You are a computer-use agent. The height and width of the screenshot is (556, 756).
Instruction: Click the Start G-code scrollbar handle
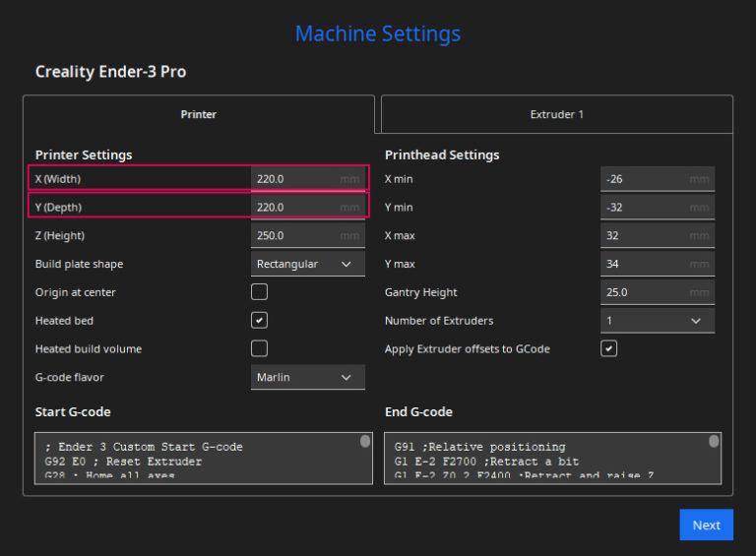pyautogui.click(x=365, y=441)
